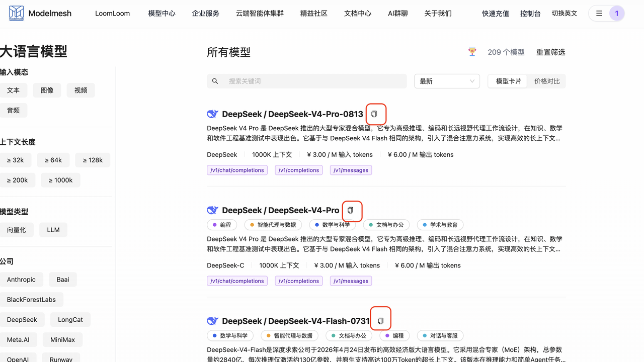
Task: Click /v1/completions tag under V4-Pro-0813
Action: coord(299,170)
